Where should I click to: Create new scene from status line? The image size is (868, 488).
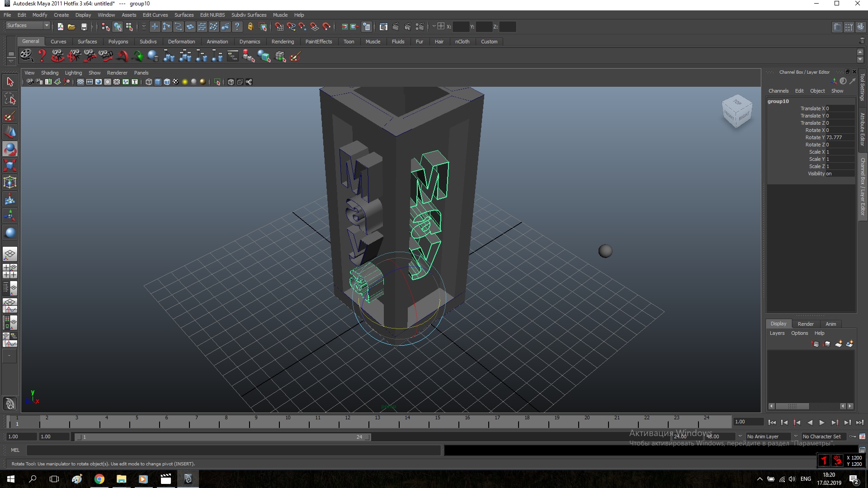coord(60,27)
